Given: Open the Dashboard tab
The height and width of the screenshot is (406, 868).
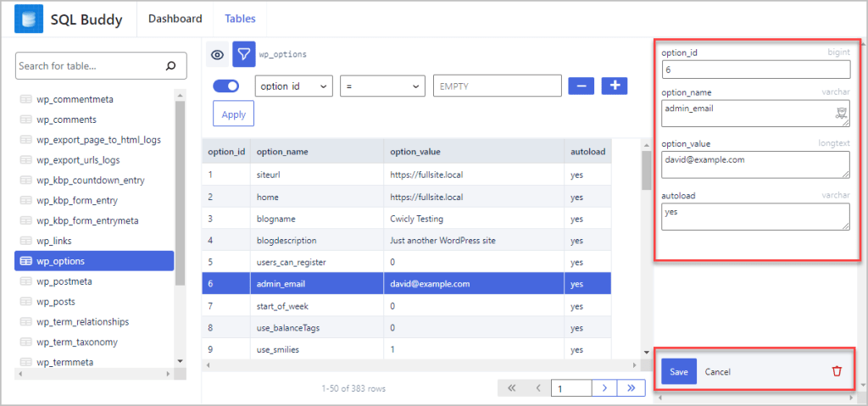Looking at the screenshot, I should point(175,19).
